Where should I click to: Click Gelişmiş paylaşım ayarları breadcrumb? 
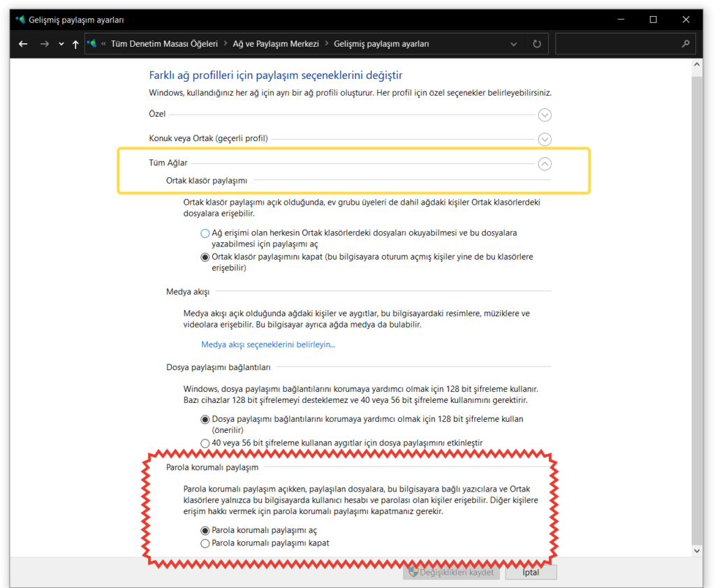coord(381,44)
